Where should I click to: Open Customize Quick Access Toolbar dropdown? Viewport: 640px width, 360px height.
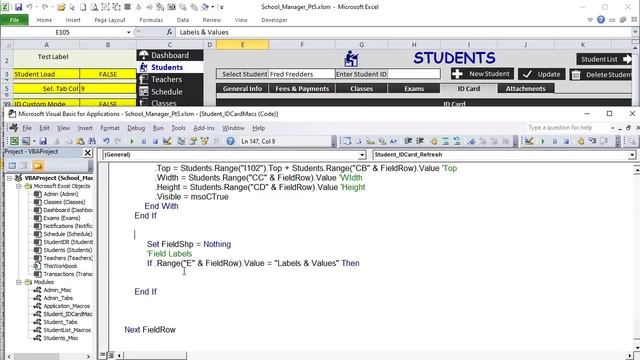coord(221,7)
